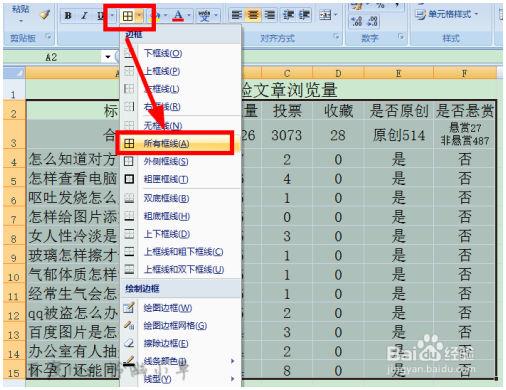The width and height of the screenshot is (506, 390).
Task: Click the red font color A icon
Action: pyautogui.click(x=178, y=15)
